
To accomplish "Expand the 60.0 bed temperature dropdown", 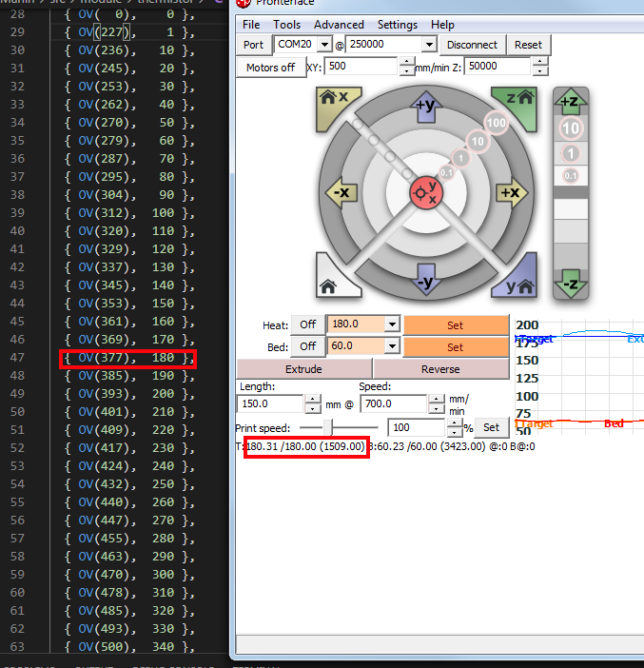I will 392,346.
